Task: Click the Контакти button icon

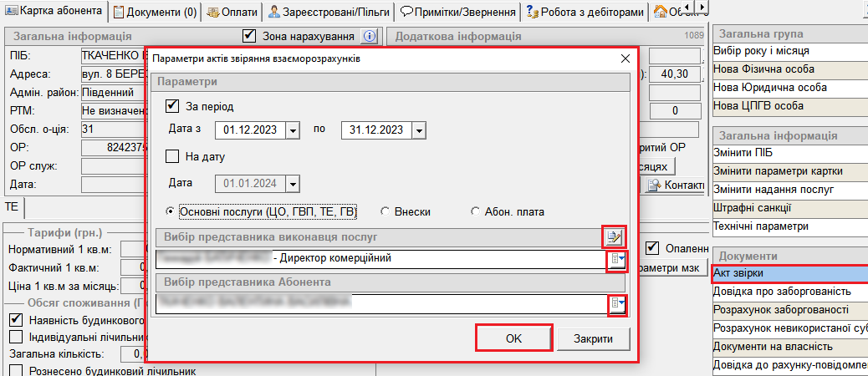Action: click(x=653, y=185)
